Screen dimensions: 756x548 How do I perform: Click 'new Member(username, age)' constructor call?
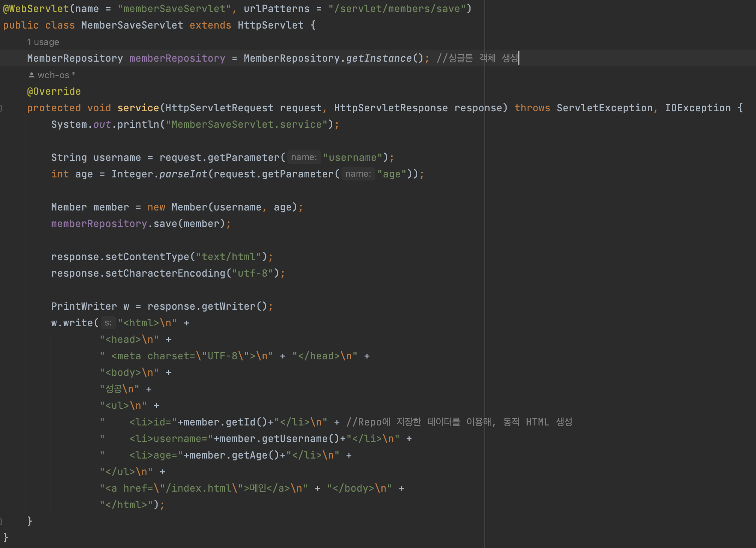point(222,207)
